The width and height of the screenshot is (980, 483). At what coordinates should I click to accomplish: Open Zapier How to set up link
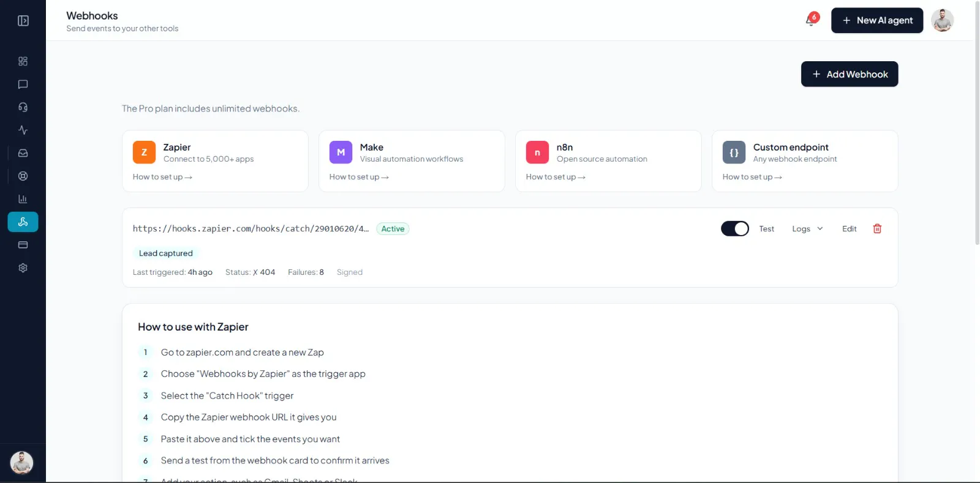[x=162, y=177]
